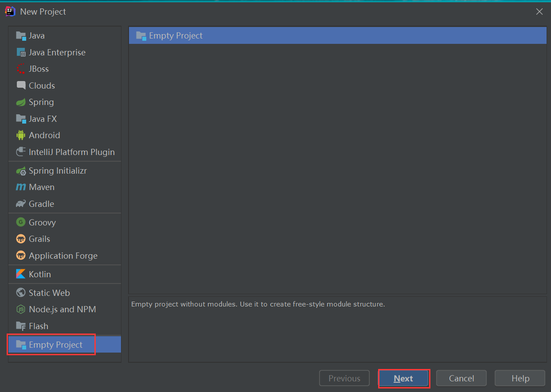This screenshot has height=392, width=551.
Task: Click the Empty Project icon in sidebar
Action: (x=21, y=345)
